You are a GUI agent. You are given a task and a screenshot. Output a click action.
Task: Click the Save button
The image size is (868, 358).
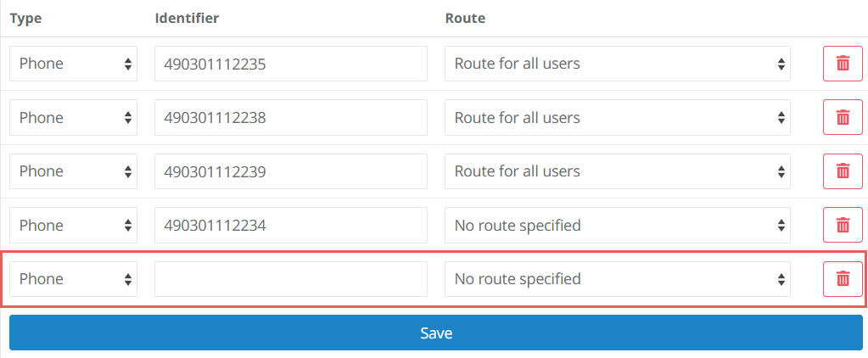click(x=435, y=333)
